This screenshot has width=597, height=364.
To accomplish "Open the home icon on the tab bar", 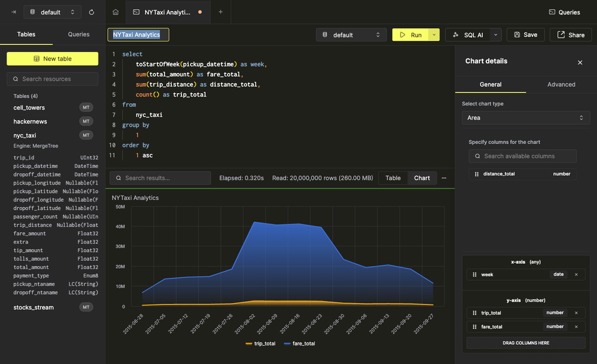I will pos(115,12).
